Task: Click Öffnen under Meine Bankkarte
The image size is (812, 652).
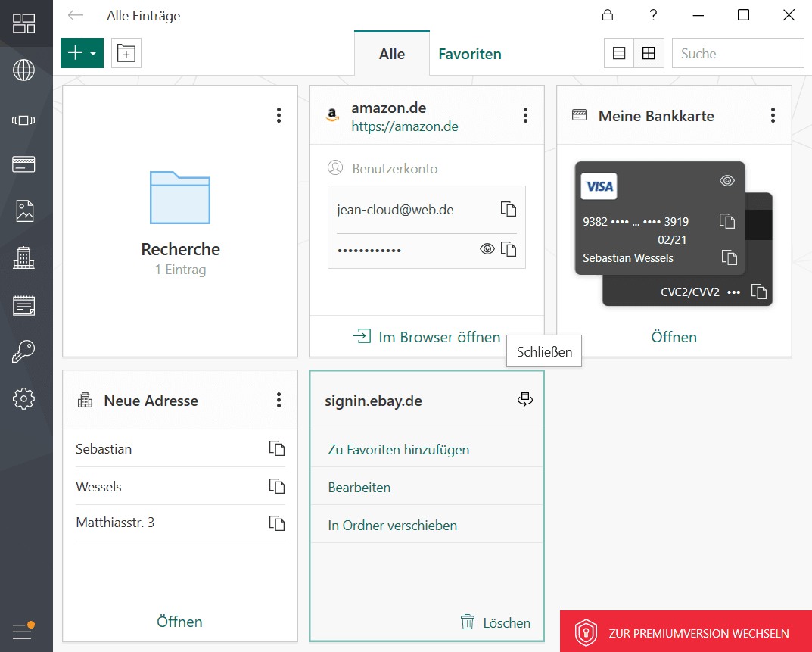Action: tap(674, 337)
